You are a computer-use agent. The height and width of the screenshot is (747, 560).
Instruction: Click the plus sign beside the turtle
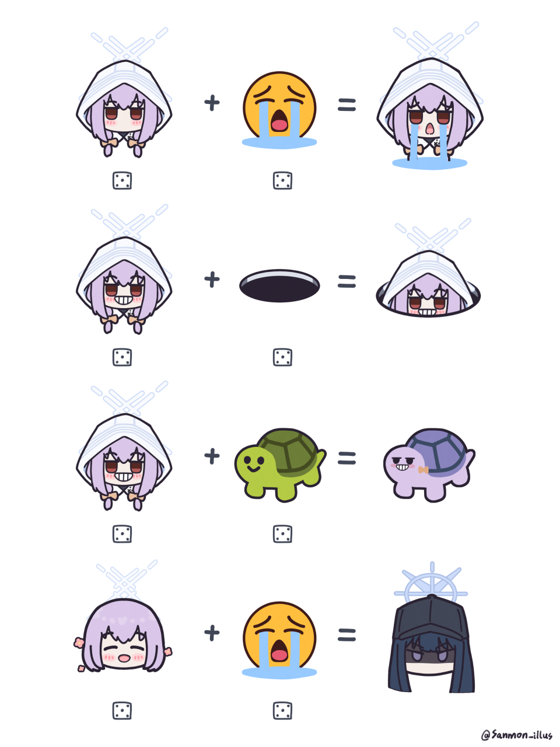tap(212, 456)
